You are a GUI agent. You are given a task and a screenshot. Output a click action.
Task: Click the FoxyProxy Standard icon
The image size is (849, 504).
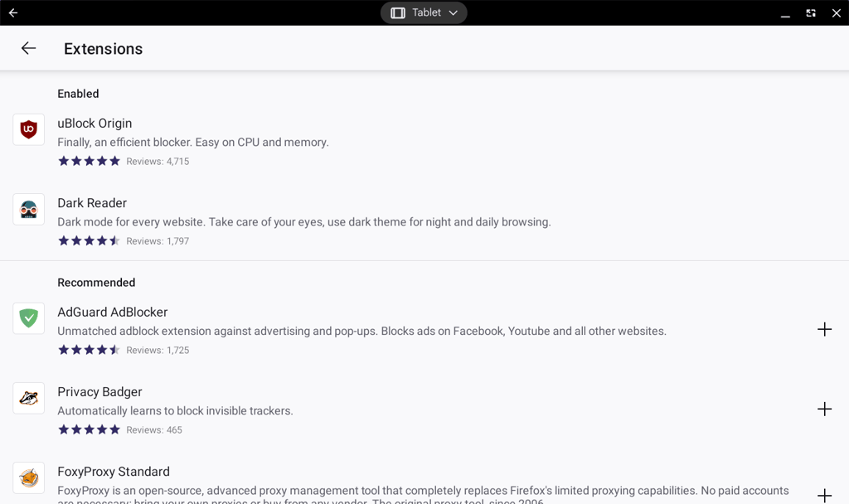[x=29, y=477]
